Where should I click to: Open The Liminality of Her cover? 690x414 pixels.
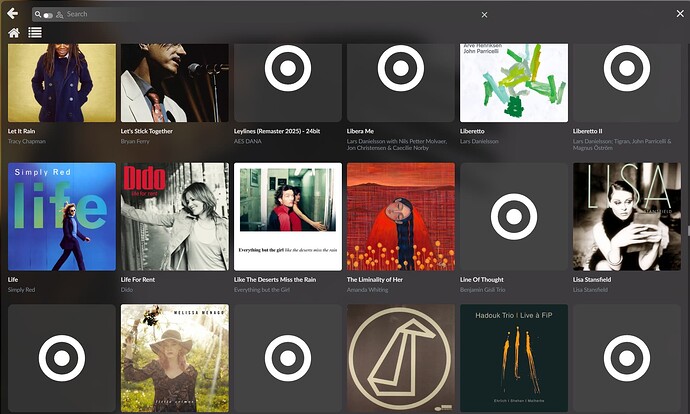pyautogui.click(x=401, y=217)
